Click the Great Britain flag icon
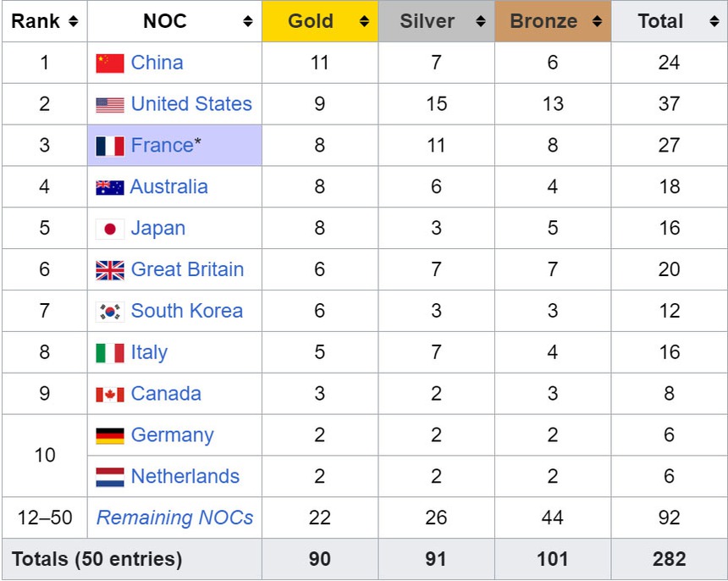728x581 pixels. click(x=111, y=269)
